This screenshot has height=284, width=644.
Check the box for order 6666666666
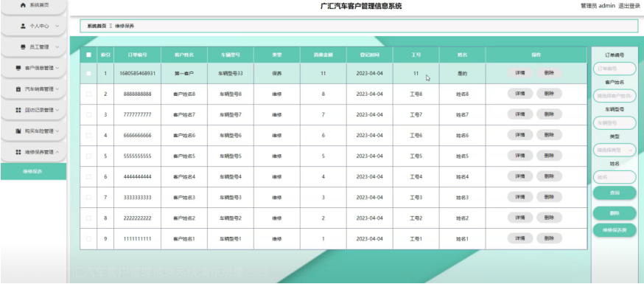[x=88, y=135]
